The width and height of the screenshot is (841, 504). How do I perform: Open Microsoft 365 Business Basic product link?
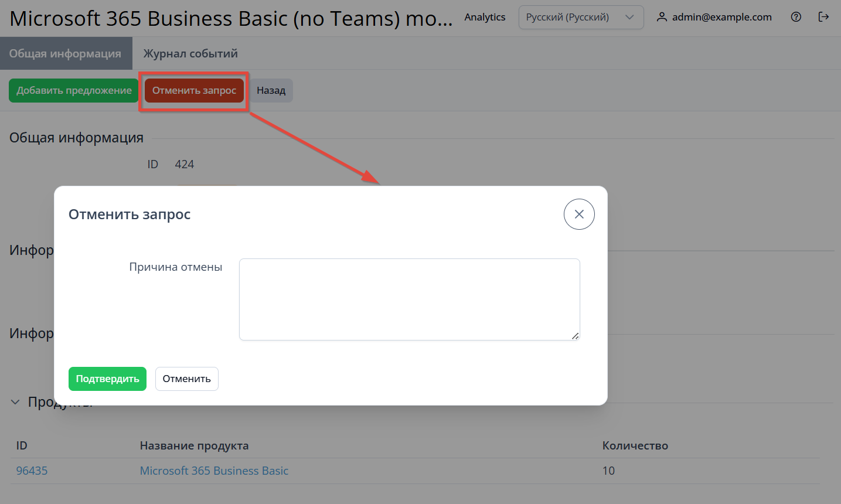click(214, 471)
